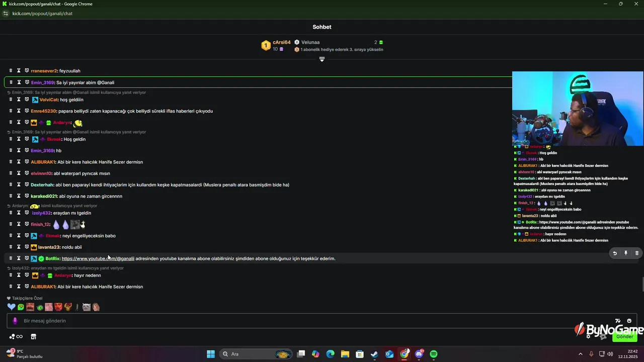
Task: Open Steam from the taskbar
Action: tap(374, 354)
